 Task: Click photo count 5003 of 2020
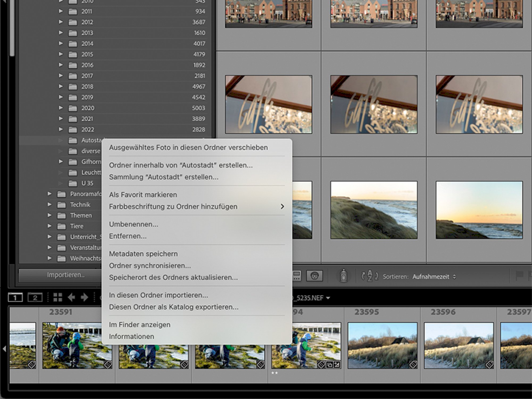198,108
